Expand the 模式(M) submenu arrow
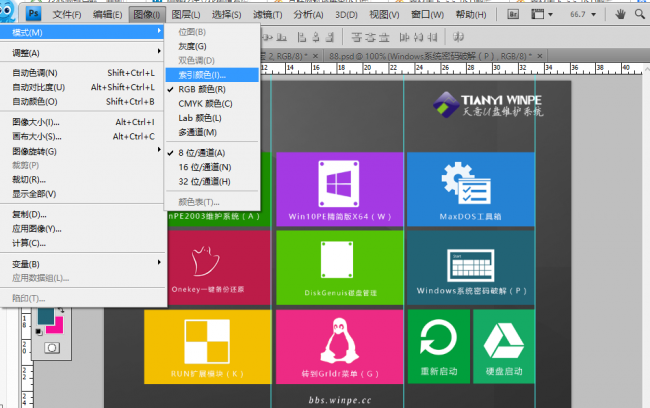 (159, 31)
